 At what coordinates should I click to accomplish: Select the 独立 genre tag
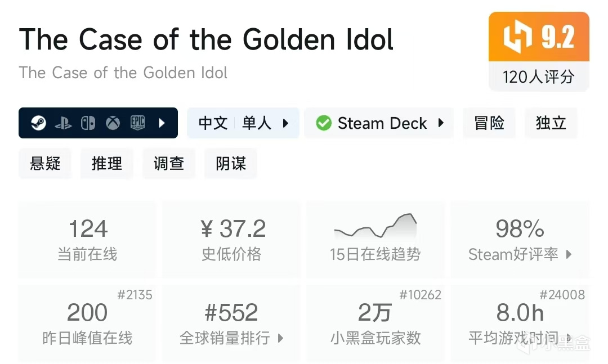tap(551, 123)
